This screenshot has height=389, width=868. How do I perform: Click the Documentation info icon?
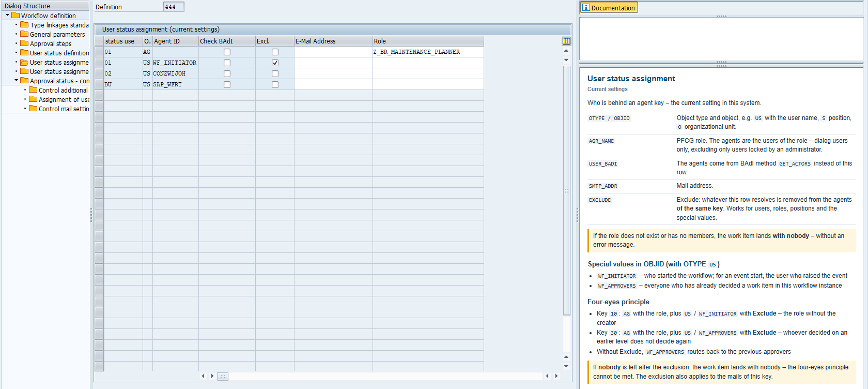click(586, 7)
